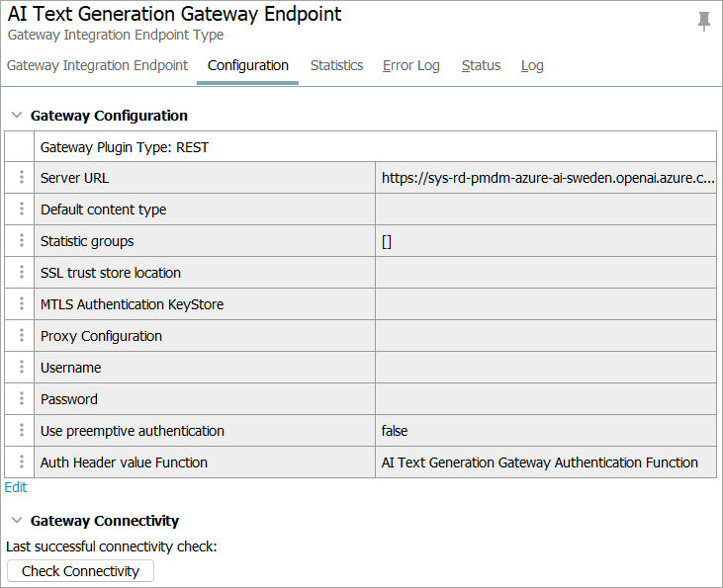Click the dots icon beside SSL trust store location
This screenshot has height=588, width=723.
[x=21, y=273]
